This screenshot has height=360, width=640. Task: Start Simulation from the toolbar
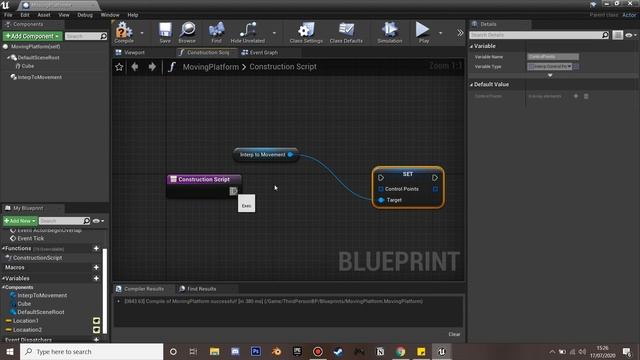click(389, 32)
